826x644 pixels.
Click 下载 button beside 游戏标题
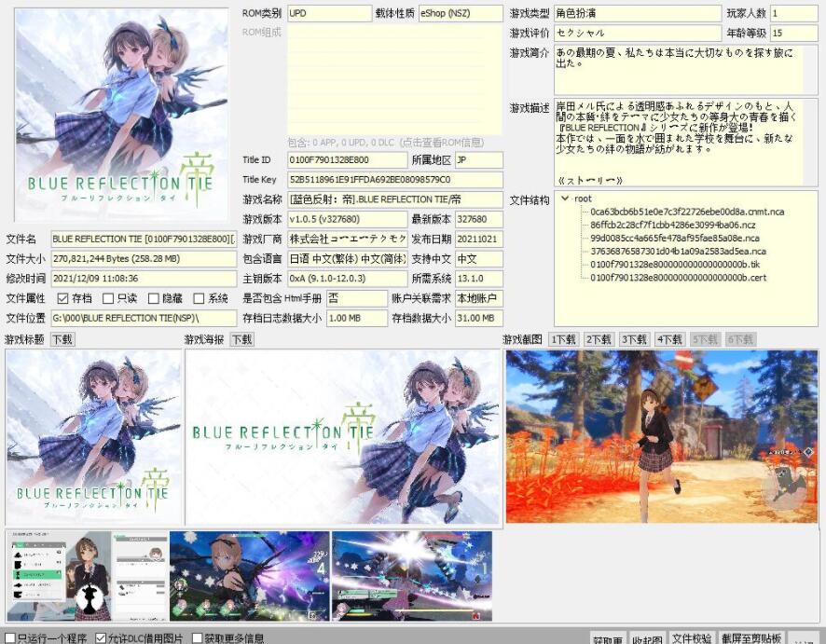62,339
